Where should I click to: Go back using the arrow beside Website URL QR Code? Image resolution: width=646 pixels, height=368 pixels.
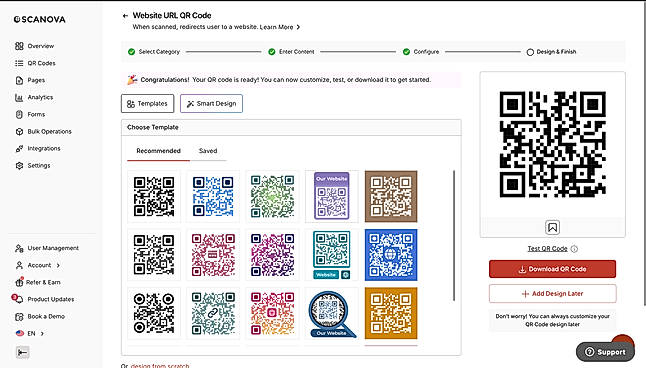(x=125, y=16)
